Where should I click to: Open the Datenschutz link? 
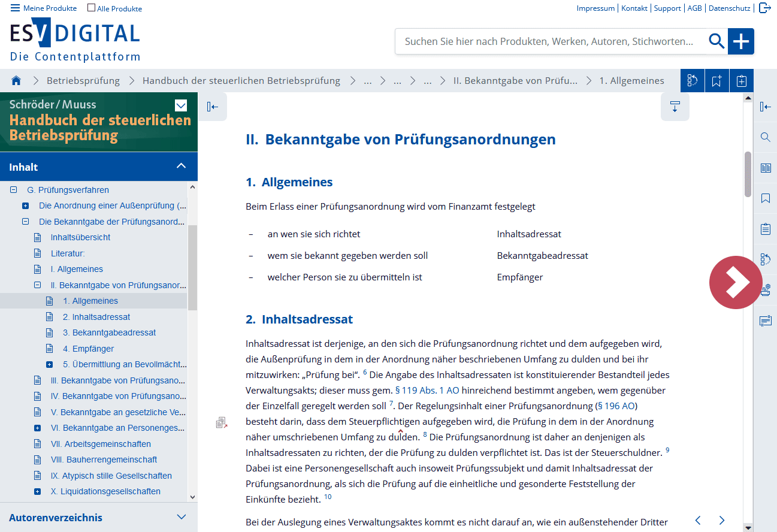(729, 8)
